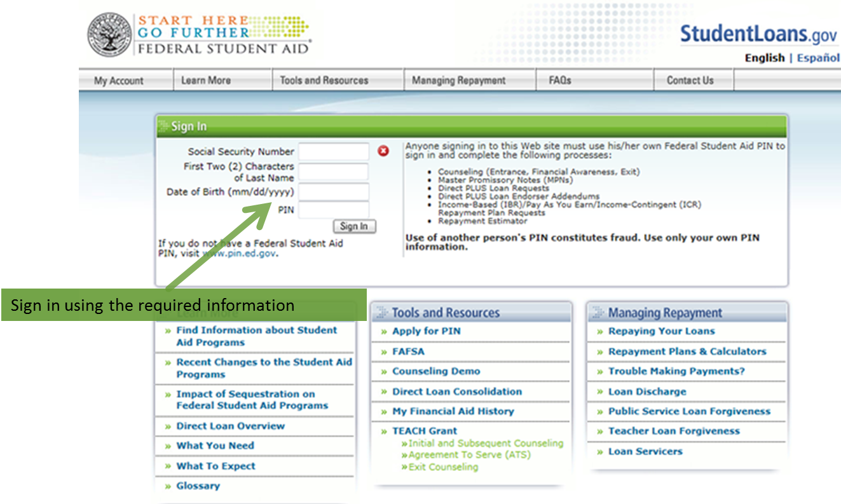Screen dimensions: 841x504
Task: Open Repaying Your Loans link
Action: pyautogui.click(x=661, y=331)
